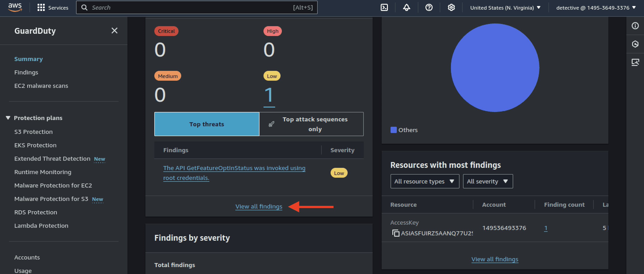This screenshot has height=274, width=644.
Task: Open the region selector United States (N. Virginia)
Action: point(506,8)
